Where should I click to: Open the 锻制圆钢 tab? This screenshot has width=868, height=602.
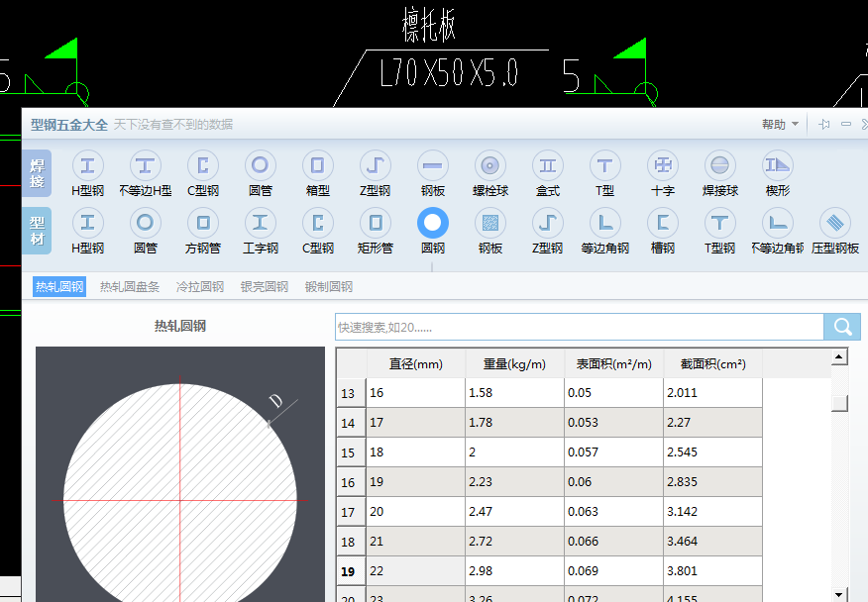point(329,286)
